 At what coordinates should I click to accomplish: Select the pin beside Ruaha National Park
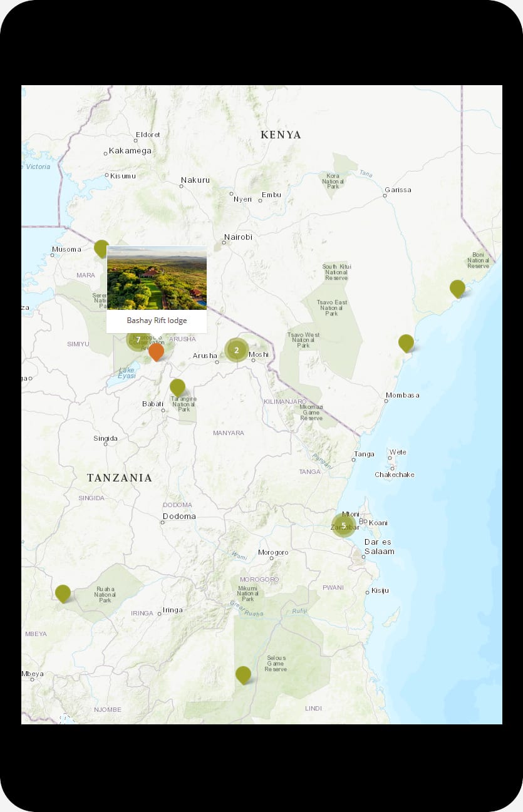(x=63, y=592)
